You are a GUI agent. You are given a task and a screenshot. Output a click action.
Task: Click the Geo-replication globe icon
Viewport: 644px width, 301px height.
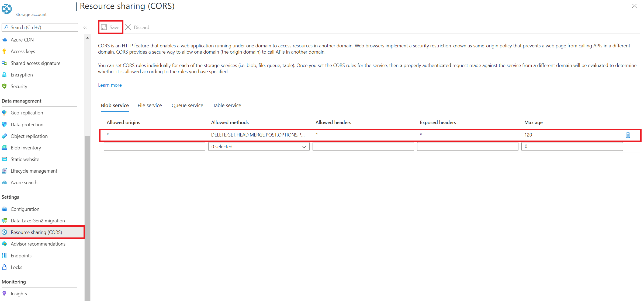(4, 113)
